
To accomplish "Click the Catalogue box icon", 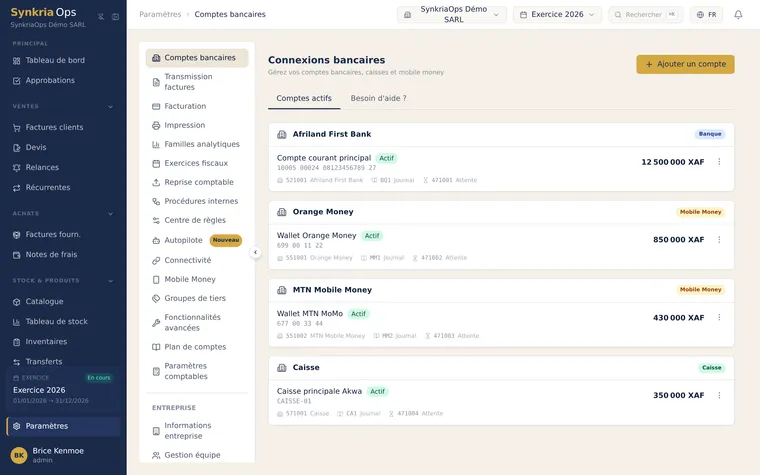I will coord(16,301).
